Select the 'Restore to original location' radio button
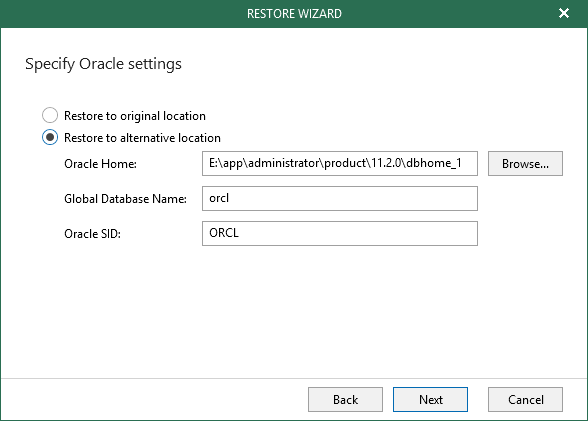588x421 pixels. [50, 115]
